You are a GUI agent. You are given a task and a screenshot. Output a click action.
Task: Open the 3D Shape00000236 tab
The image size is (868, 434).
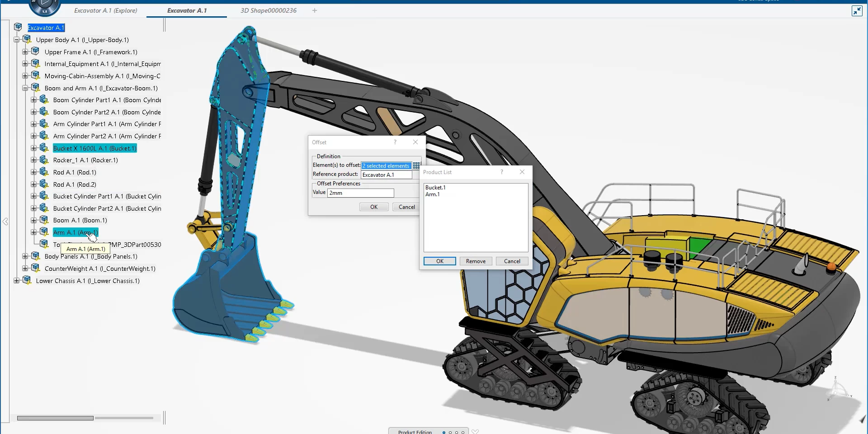tap(269, 10)
